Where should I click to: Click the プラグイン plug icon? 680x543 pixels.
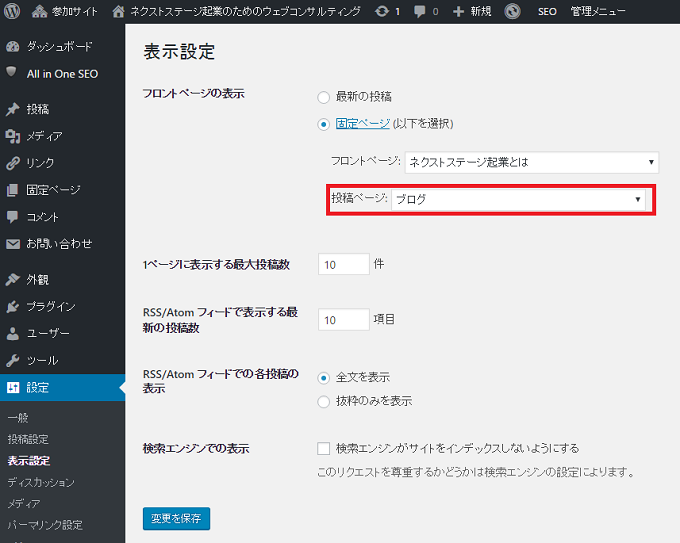tap(13, 307)
